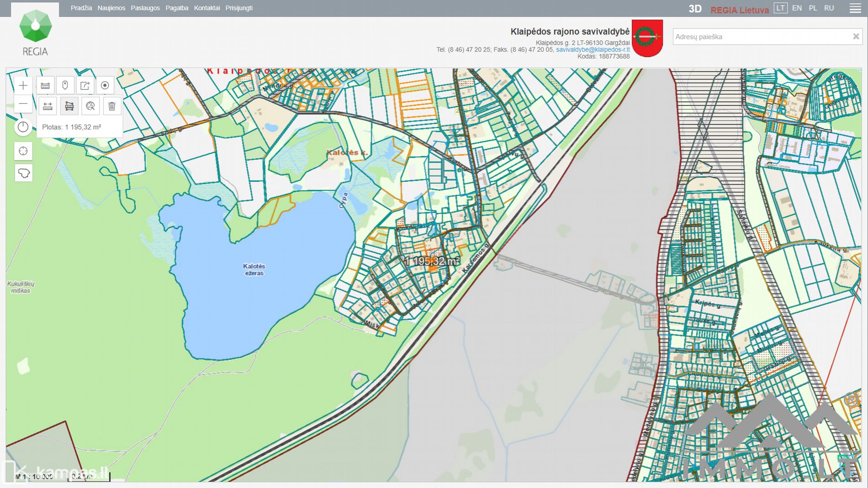868x488 pixels.
Task: Toggle the area measurement polygon tool
Action: tap(69, 106)
